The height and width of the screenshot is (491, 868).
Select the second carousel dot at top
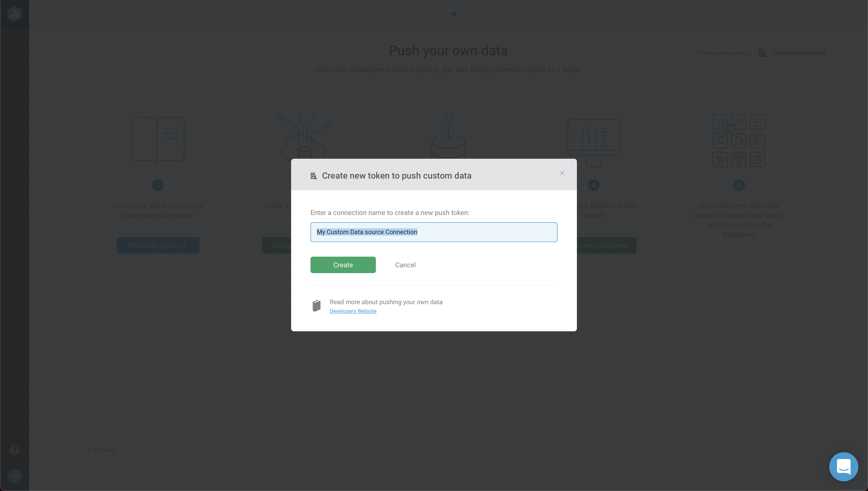454,14
